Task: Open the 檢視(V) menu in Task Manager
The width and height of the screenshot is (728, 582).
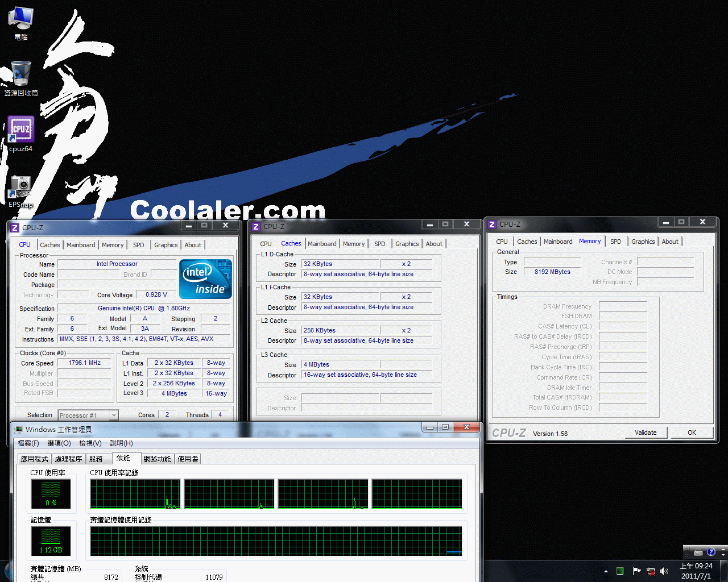Action: point(90,443)
